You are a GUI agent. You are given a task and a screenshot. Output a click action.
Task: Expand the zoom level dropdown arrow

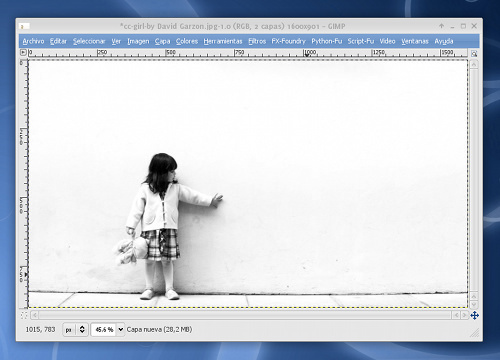[120, 330]
